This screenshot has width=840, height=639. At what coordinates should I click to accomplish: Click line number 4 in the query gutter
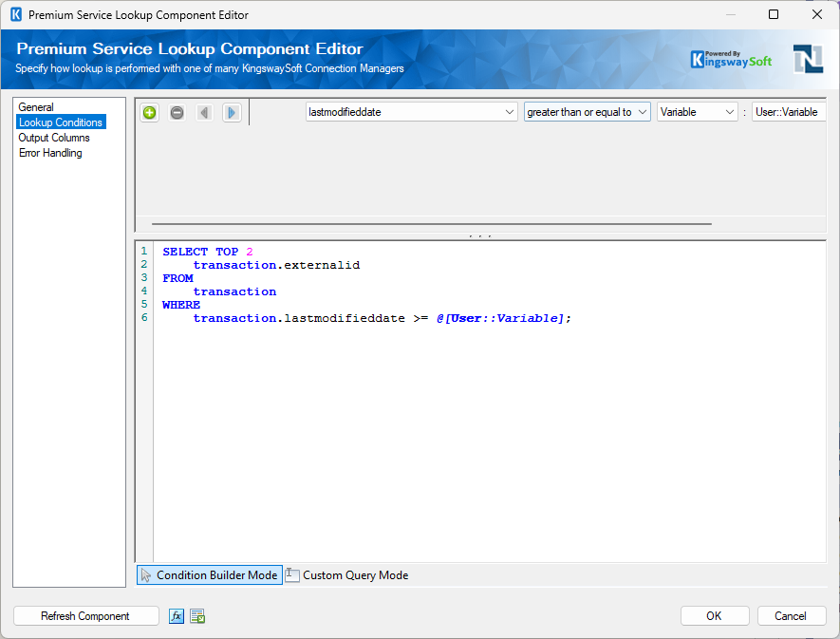coord(144,291)
